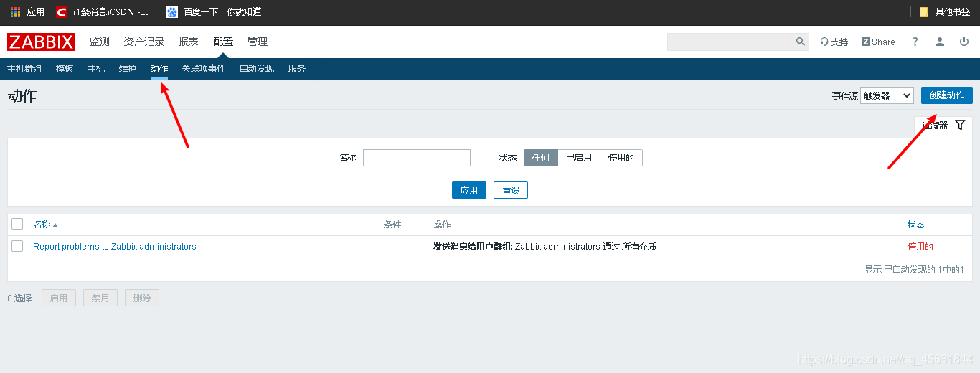Select the 任何 status option

tap(541, 158)
